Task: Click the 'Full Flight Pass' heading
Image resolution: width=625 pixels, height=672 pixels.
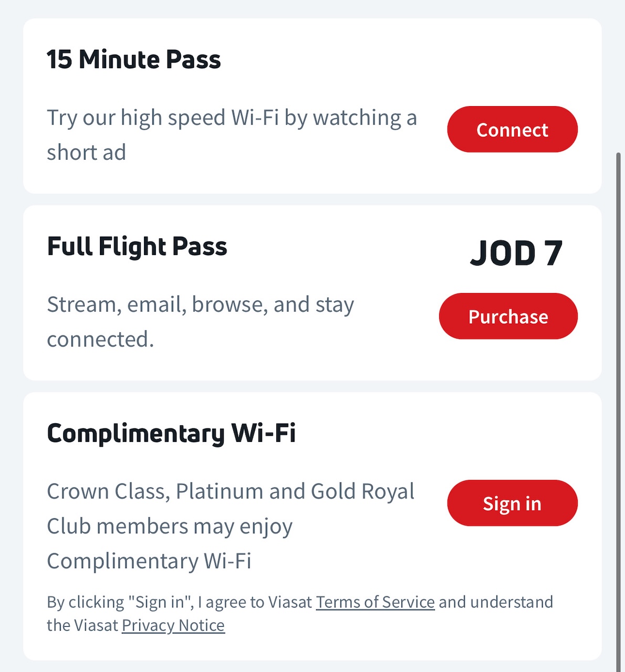Action: click(137, 246)
